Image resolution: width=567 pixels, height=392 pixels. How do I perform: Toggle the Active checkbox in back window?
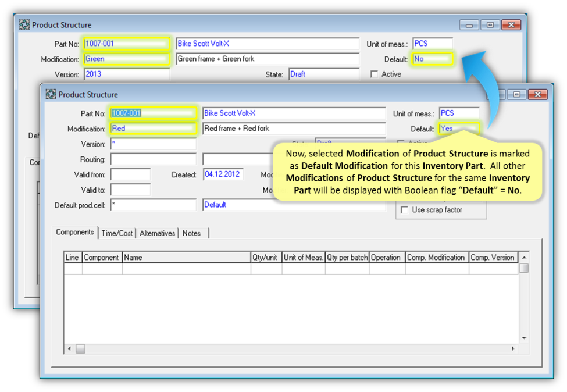(x=375, y=74)
